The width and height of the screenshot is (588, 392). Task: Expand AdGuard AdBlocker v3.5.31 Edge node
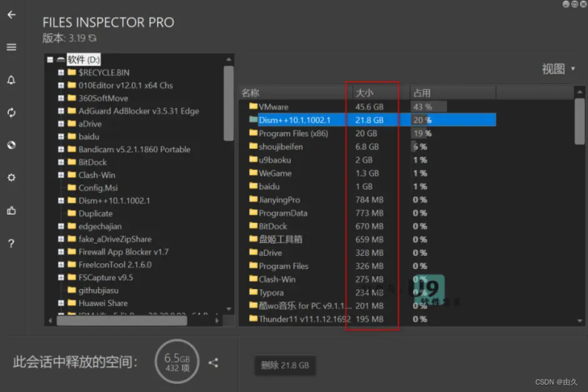[x=61, y=110]
